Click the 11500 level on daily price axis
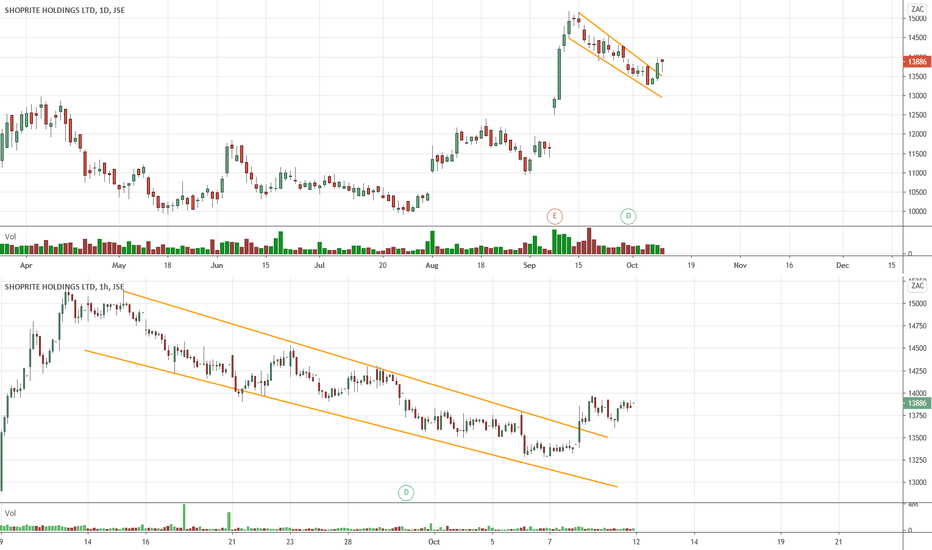Viewport: 932px width, 550px height. [917, 153]
